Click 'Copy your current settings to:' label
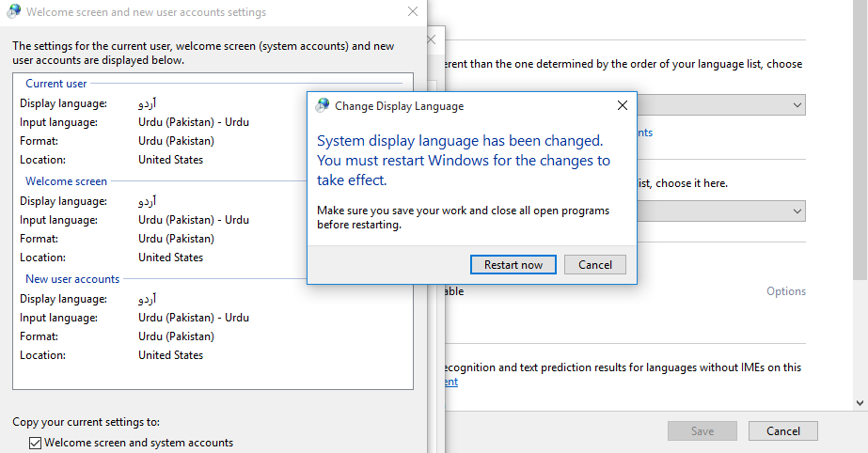Image resolution: width=868 pixels, height=453 pixels. coord(86,422)
